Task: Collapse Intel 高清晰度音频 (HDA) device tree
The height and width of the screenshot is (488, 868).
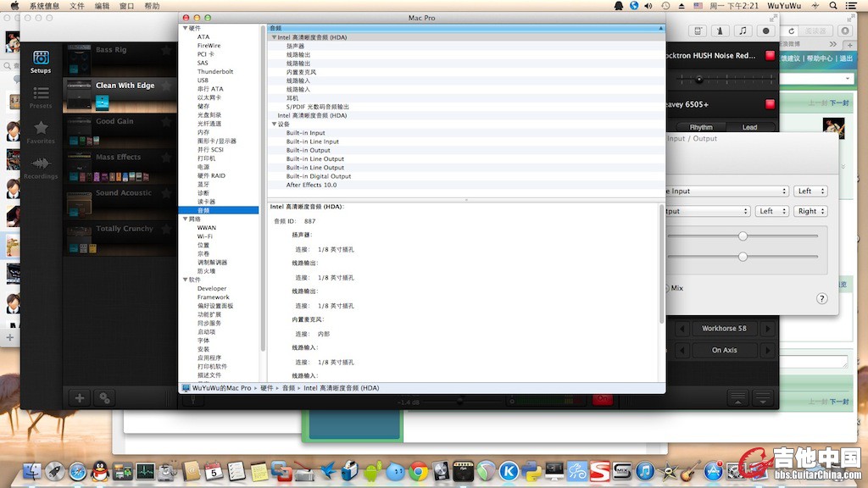Action: (x=274, y=37)
